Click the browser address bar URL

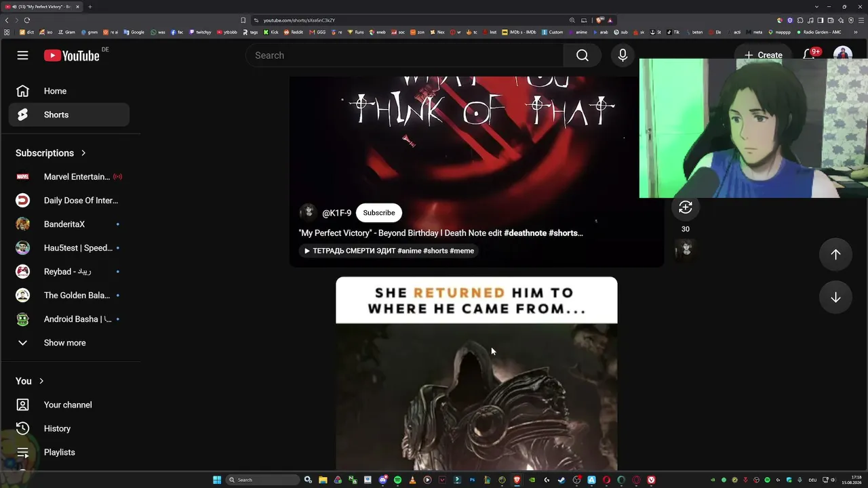pyautogui.click(x=299, y=20)
